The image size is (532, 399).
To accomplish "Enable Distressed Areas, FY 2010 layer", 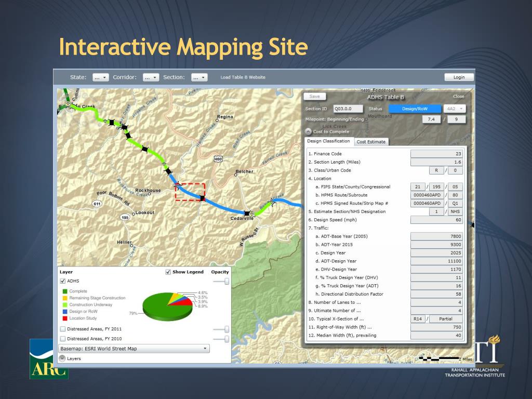I will (62, 339).
